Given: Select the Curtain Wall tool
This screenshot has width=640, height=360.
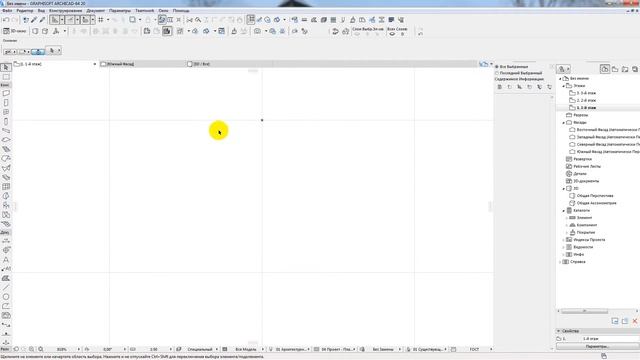Looking at the screenshot, I should coord(6,187).
